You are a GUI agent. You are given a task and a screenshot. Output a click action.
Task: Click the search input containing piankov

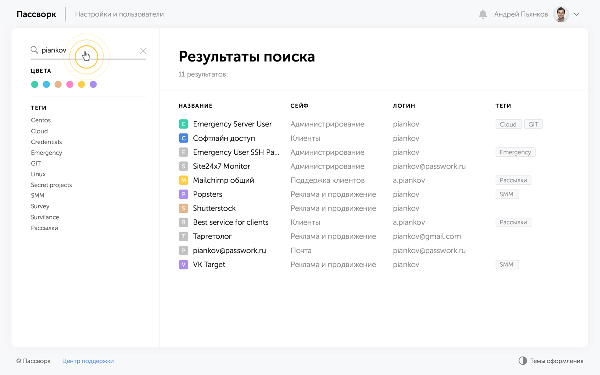88,51
